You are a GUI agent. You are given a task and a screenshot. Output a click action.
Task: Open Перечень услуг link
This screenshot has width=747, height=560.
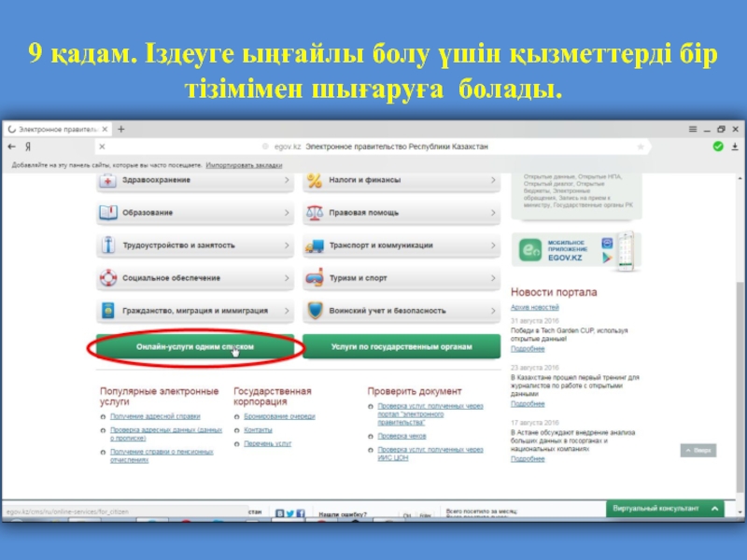(x=267, y=443)
